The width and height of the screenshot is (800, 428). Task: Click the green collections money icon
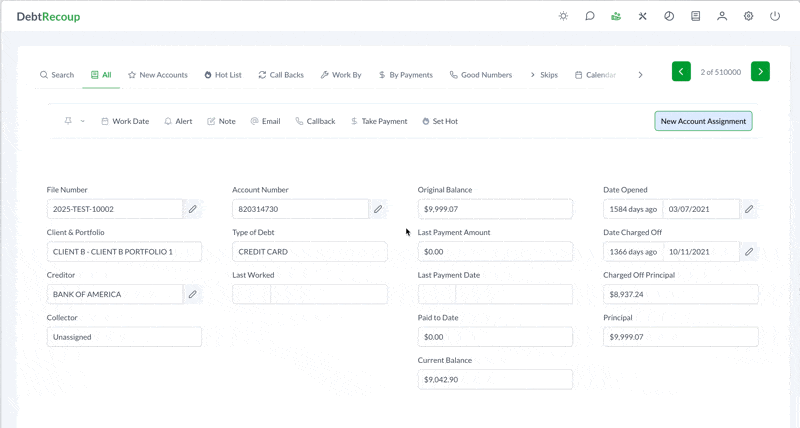[617, 16]
